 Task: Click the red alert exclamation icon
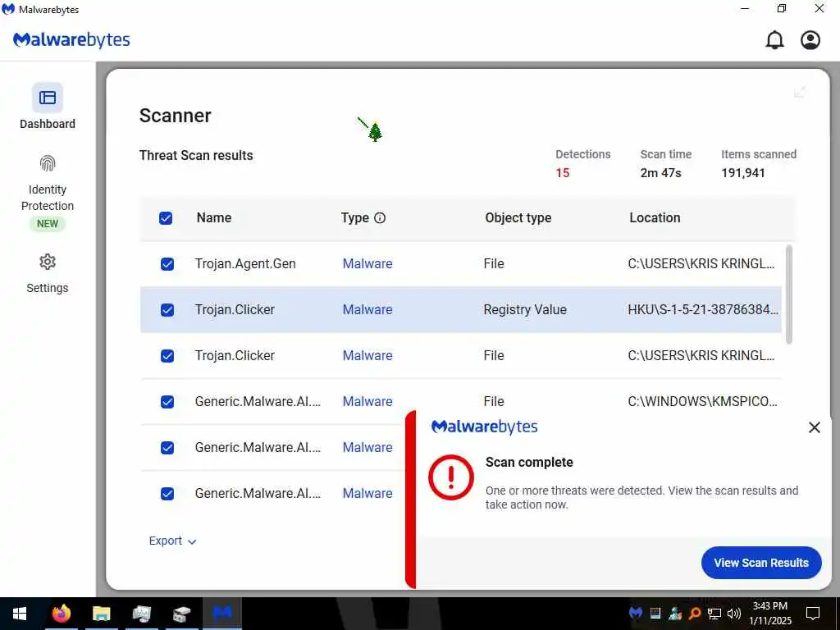click(451, 477)
